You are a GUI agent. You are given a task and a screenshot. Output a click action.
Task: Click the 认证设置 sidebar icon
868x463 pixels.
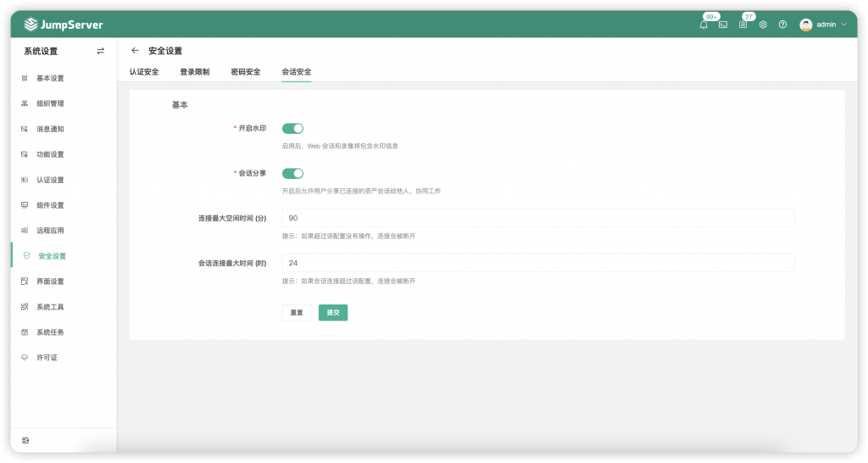[x=25, y=180]
